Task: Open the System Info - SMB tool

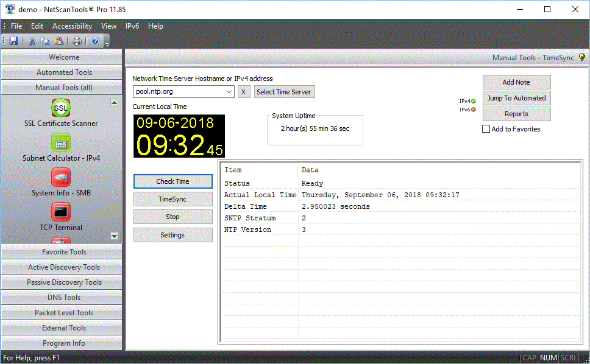Action: click(x=61, y=182)
